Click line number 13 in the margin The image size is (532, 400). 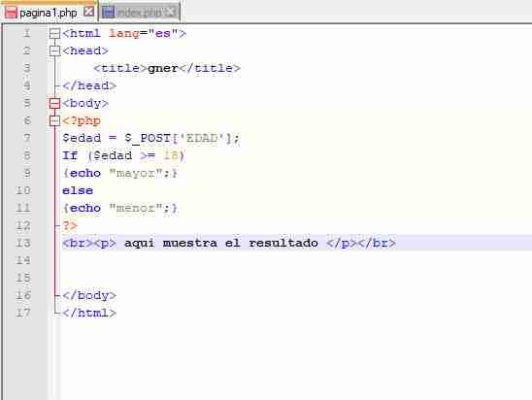tap(23, 243)
